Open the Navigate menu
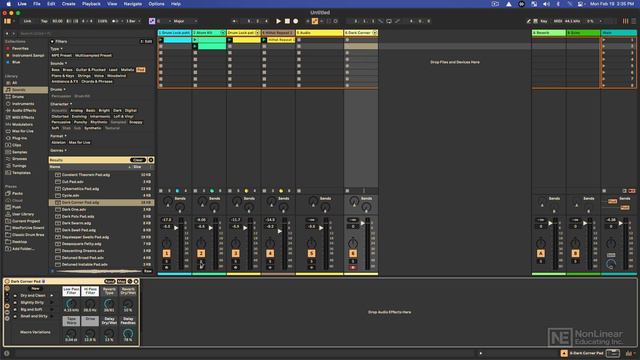Image resolution: width=640 pixels, height=360 pixels. point(133,4)
